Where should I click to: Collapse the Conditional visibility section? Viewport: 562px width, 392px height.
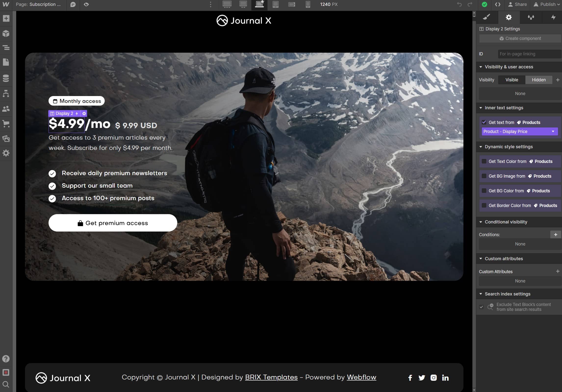481,222
